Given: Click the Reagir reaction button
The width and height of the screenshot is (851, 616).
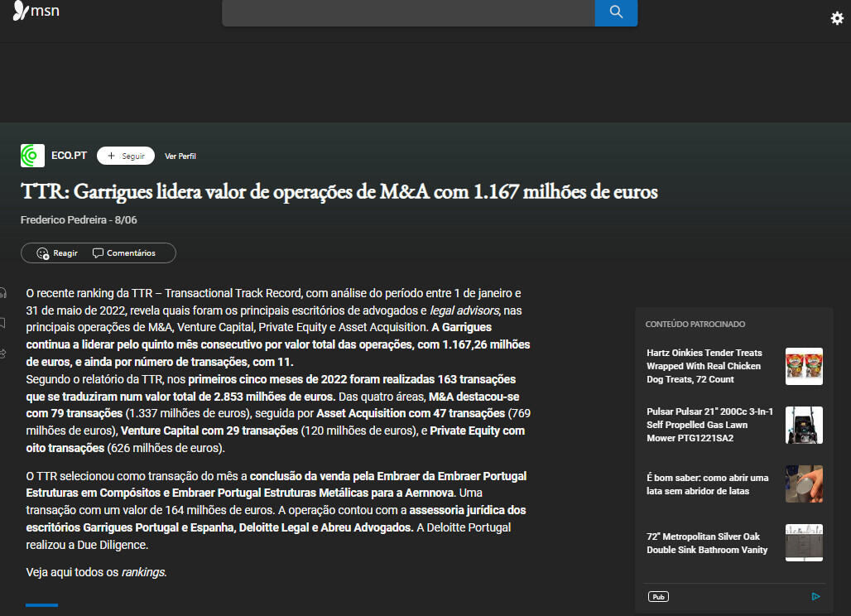Looking at the screenshot, I should (x=57, y=253).
